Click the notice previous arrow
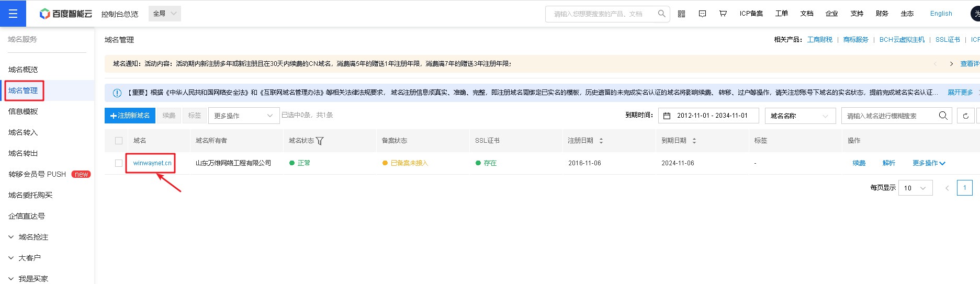Screen dimensions: 980x284 (x=935, y=64)
